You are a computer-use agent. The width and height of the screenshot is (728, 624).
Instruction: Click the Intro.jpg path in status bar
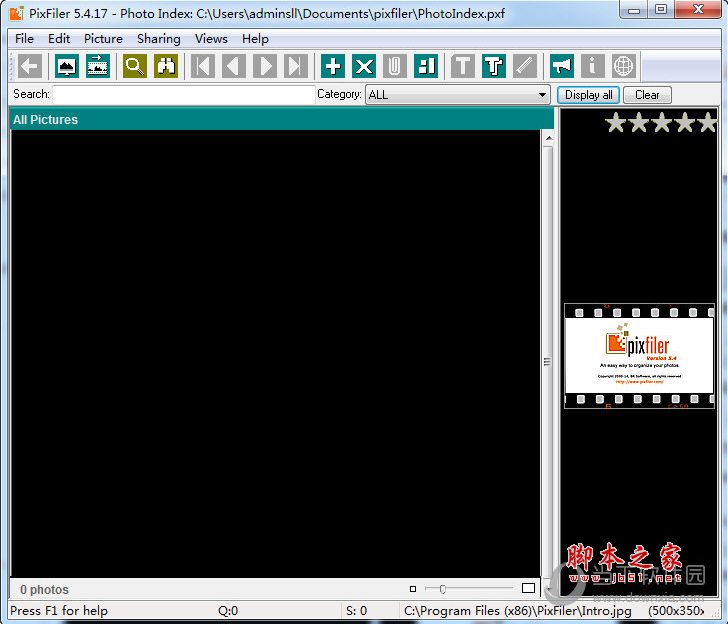tap(518, 611)
